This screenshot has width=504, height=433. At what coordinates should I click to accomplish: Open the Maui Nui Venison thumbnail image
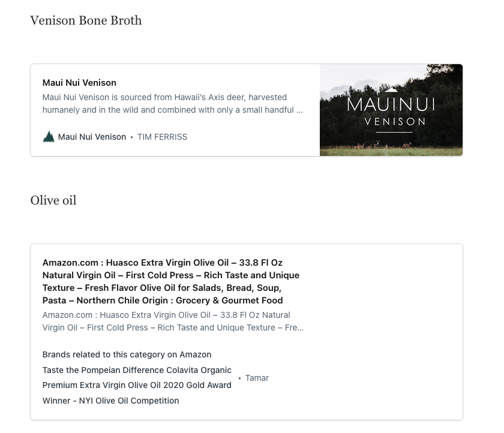[x=391, y=110]
